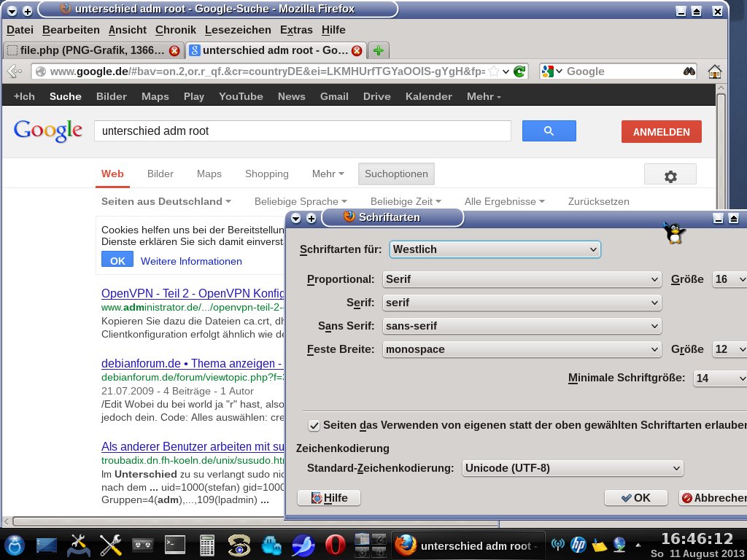
Task: Expand 'Beliebige Sprache' filter
Action: point(301,201)
